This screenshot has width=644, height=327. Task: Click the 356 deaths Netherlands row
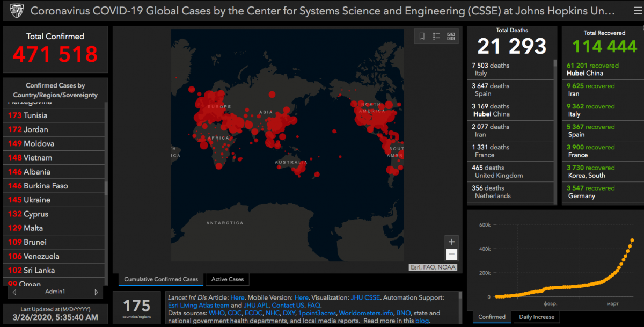click(510, 192)
